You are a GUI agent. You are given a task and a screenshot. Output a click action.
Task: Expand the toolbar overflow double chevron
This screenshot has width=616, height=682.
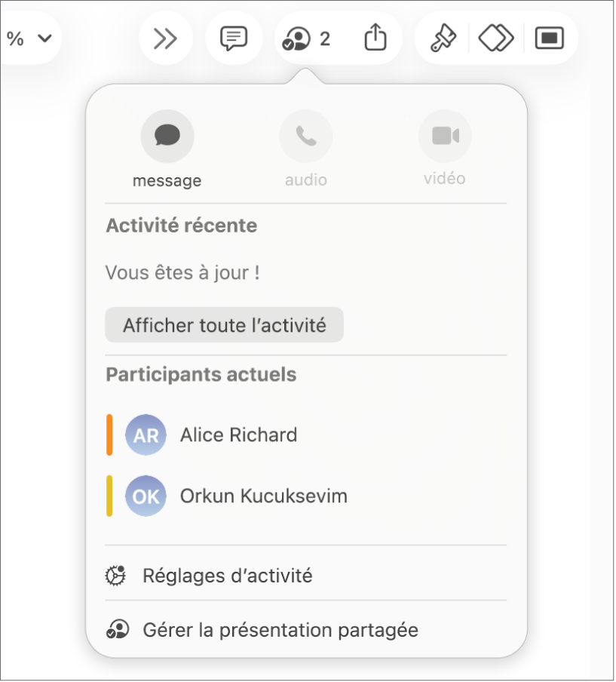point(165,38)
